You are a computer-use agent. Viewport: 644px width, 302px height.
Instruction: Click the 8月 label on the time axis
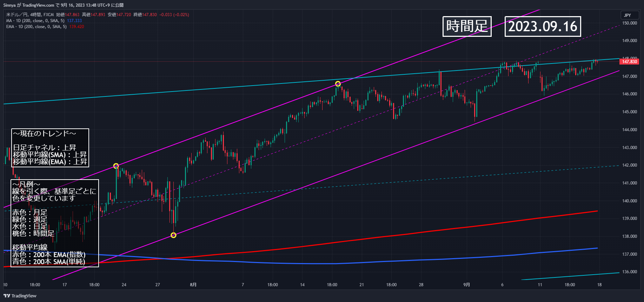pos(193,285)
